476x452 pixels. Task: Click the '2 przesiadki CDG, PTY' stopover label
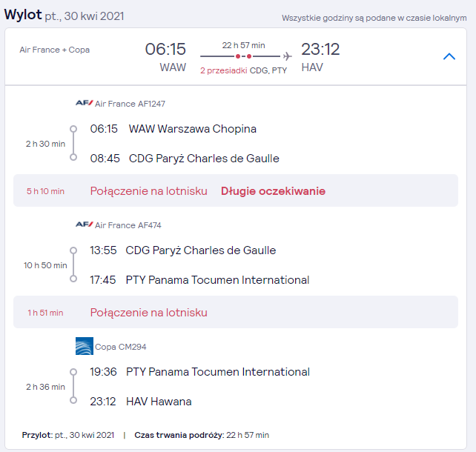click(x=243, y=70)
